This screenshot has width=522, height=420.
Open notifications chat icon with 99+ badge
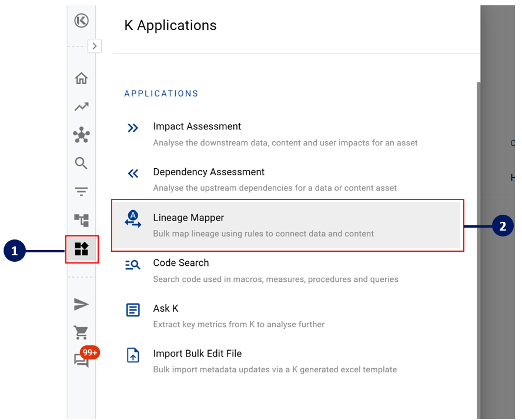tap(81, 361)
